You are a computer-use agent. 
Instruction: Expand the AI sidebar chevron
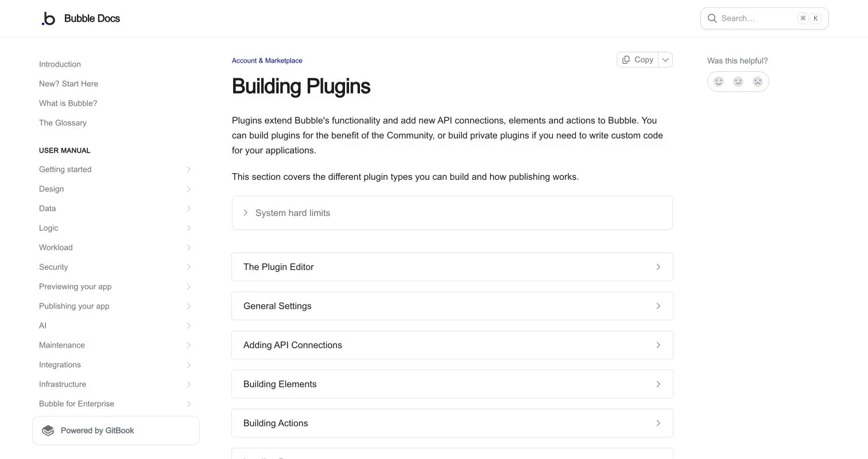point(189,326)
